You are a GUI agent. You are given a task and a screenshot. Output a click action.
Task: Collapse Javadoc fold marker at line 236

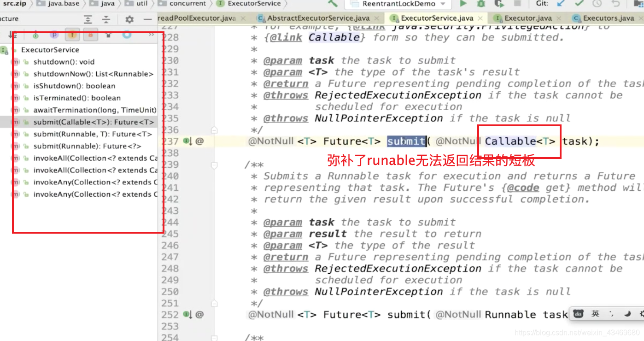coord(214,130)
